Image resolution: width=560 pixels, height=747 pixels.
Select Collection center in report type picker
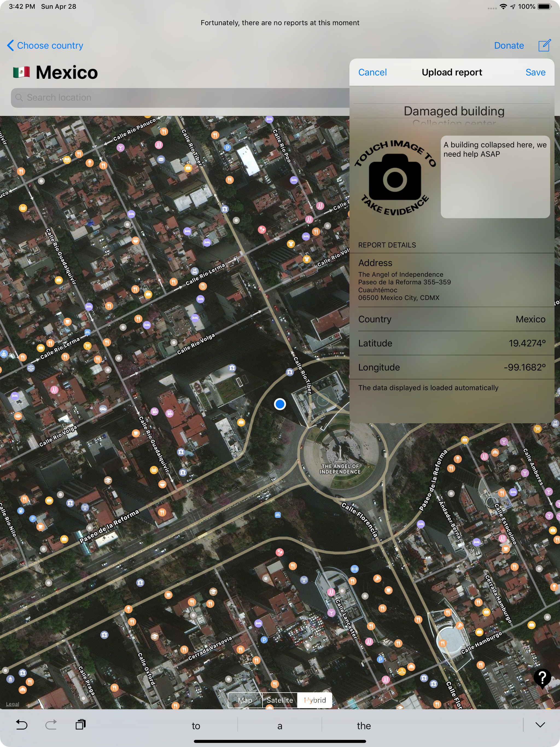tap(454, 123)
